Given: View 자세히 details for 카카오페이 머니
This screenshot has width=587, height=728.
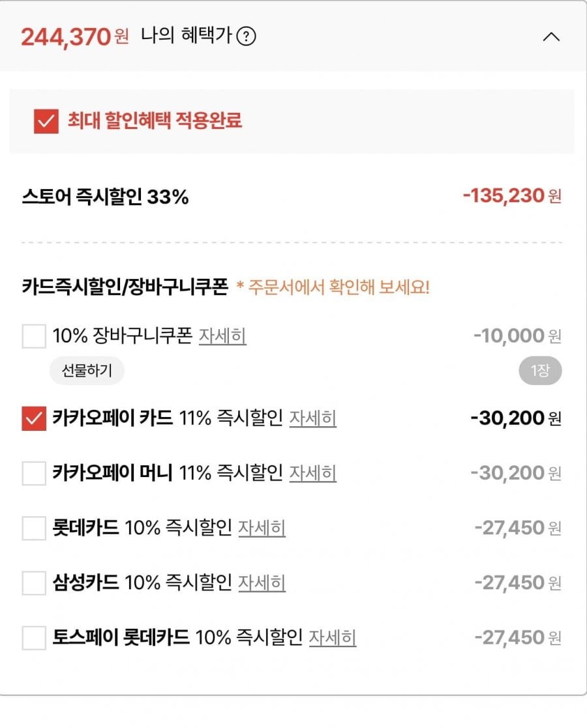Looking at the screenshot, I should (313, 473).
